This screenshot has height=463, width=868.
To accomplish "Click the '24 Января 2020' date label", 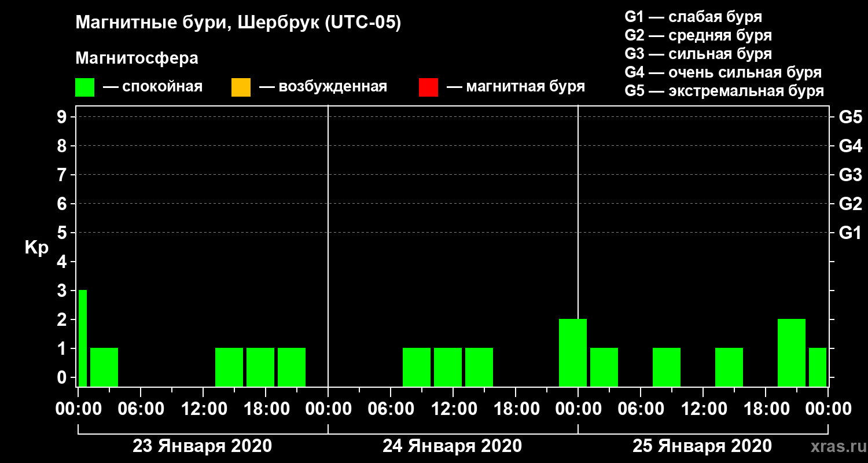I will coord(452,446).
